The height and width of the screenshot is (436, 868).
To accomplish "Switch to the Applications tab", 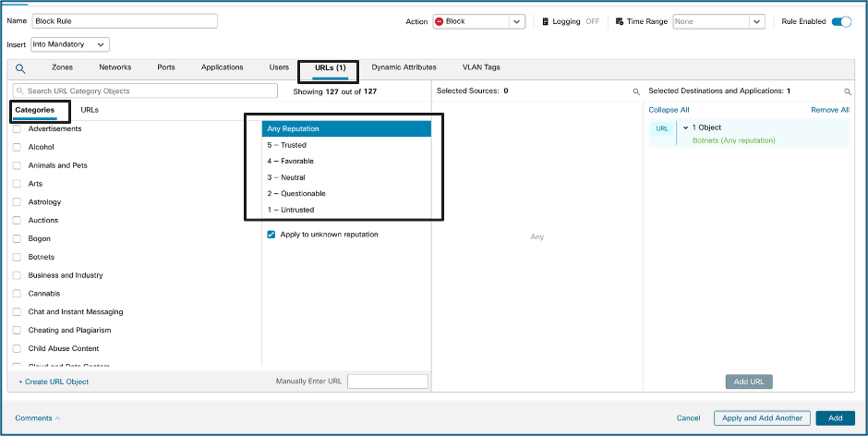I will click(x=222, y=67).
